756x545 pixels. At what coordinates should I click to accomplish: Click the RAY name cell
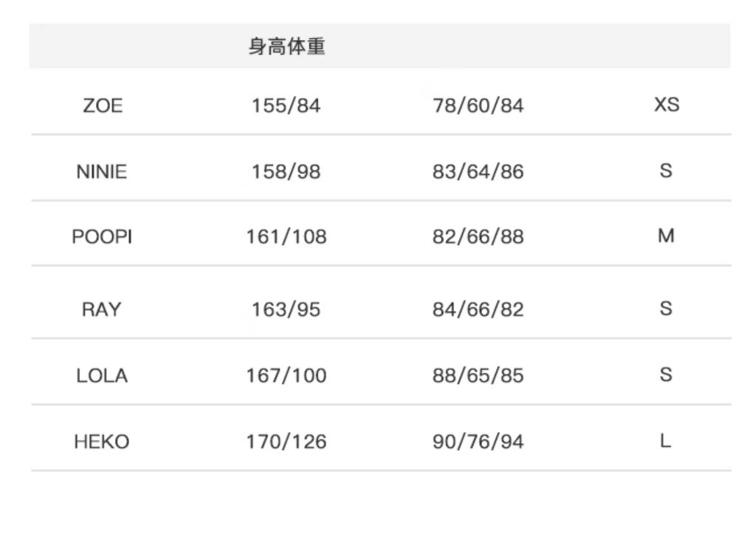pyautogui.click(x=101, y=309)
